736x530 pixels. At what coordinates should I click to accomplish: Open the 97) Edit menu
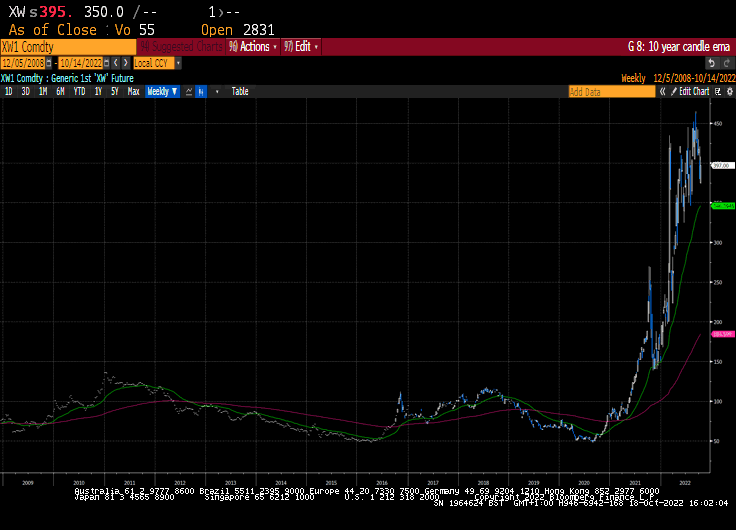301,46
